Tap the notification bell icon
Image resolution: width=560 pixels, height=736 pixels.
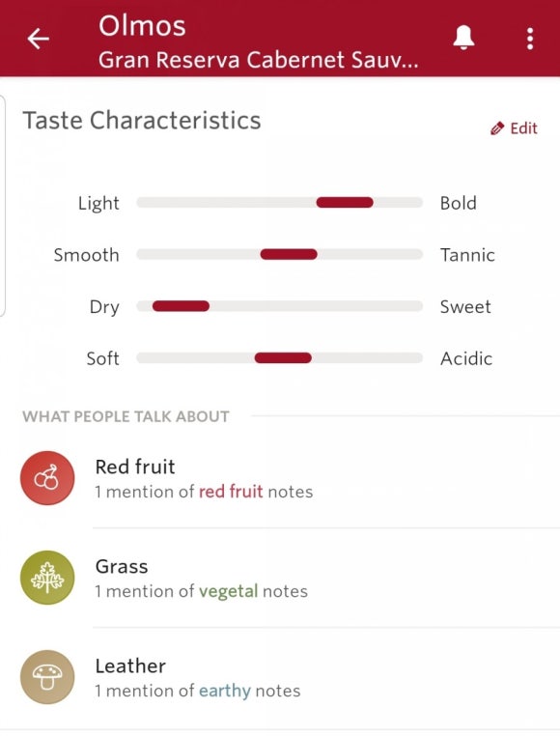(463, 38)
